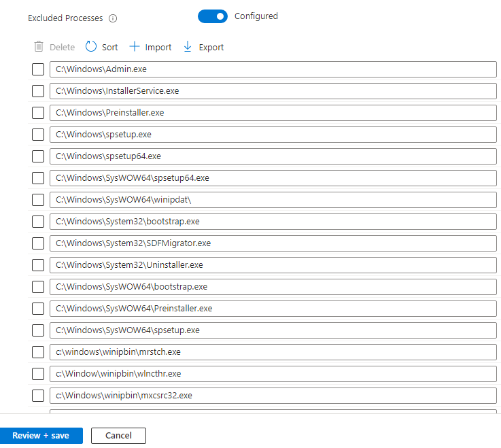501x448 pixels.
Task: Click the C:\Windows\spsetup.exe input field
Action: 273,135
